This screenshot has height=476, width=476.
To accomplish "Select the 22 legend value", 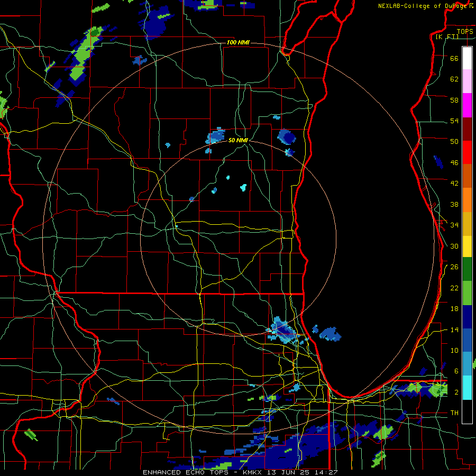I will point(454,288).
